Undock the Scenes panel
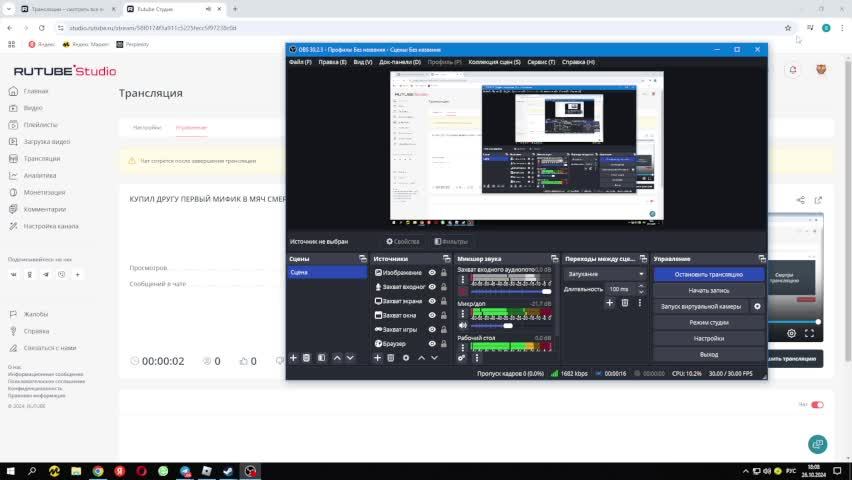The width and height of the screenshot is (852, 480). [362, 259]
